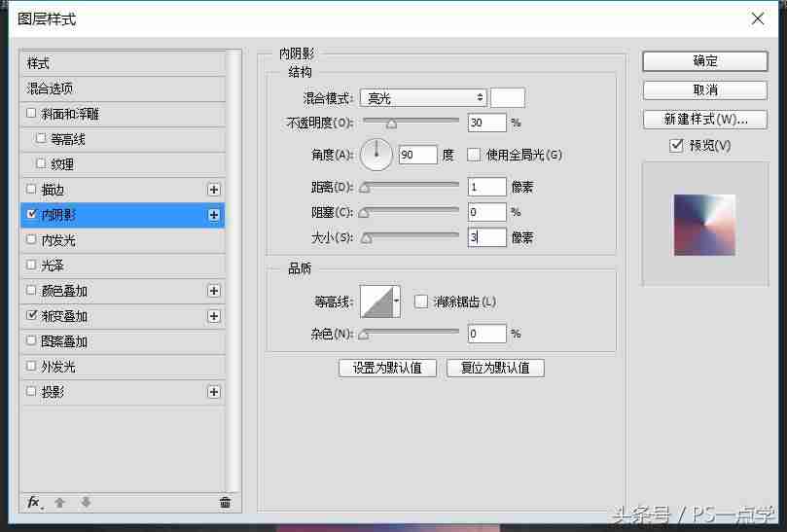This screenshot has height=532, width=787.
Task: Add another 投影 effect with plus icon
Action: (x=214, y=392)
